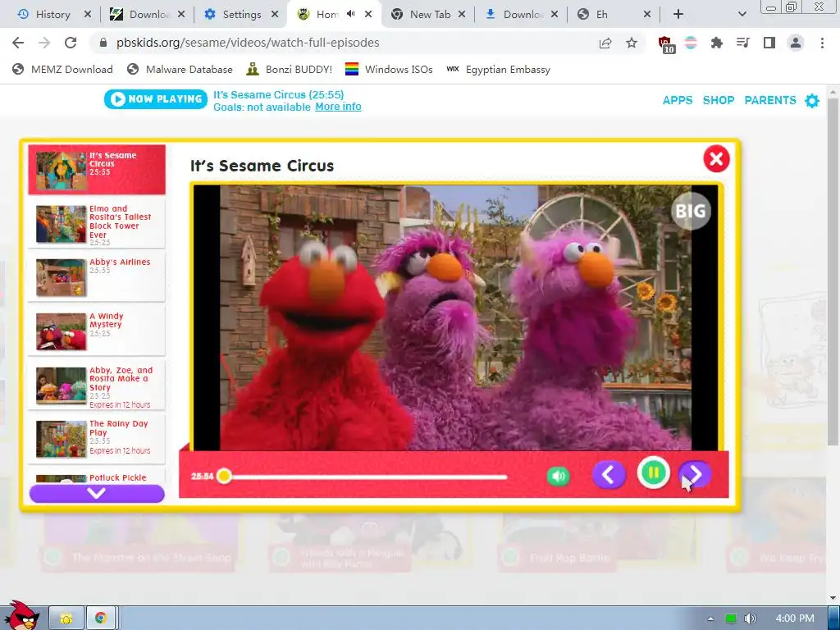Click the address bar URL
This screenshot has width=840, height=630.
pyautogui.click(x=248, y=43)
